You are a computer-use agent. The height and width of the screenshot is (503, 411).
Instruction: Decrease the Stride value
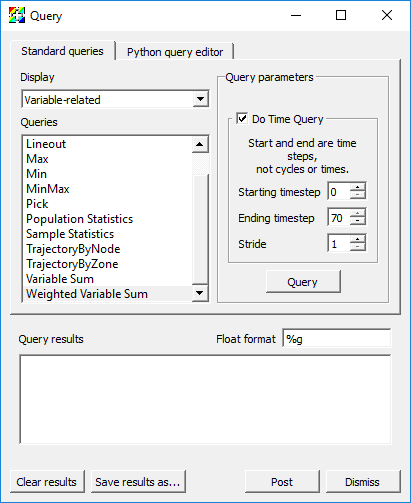click(358, 247)
